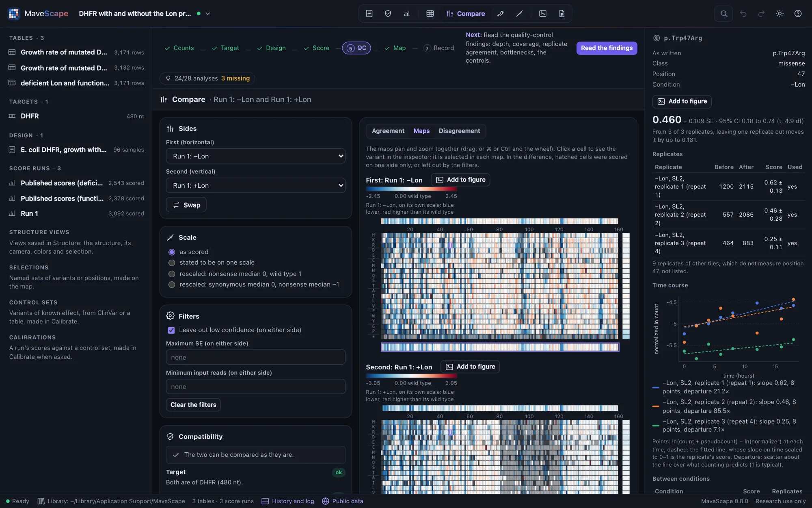Open the structure toolbar icon
This screenshot has width=812, height=508.
[x=500, y=13]
